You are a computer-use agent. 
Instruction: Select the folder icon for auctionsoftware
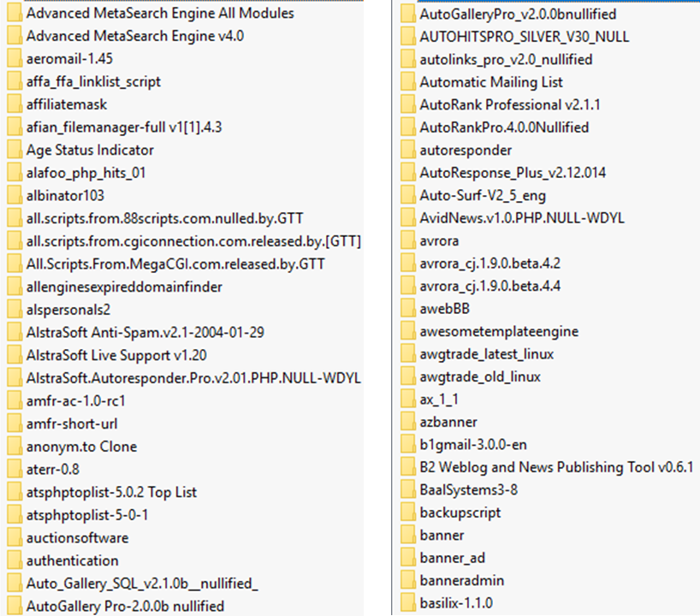(15, 537)
